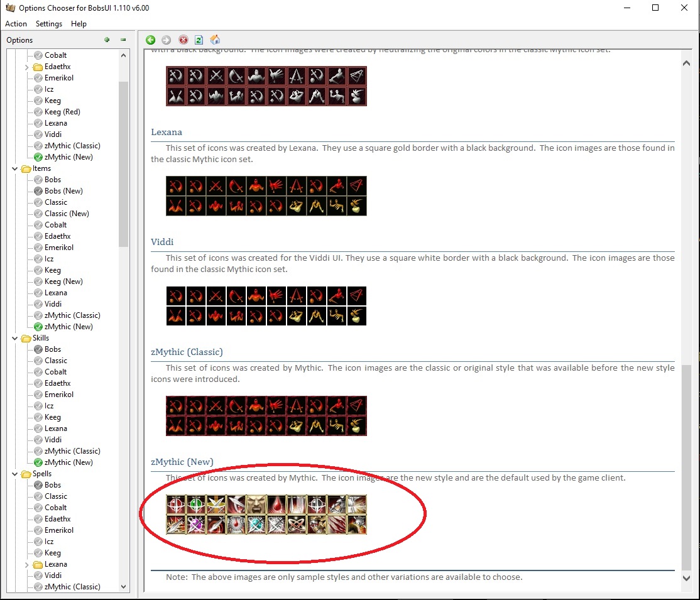Click the green Back navigation arrow
Image resolution: width=700 pixels, height=600 pixels.
tap(151, 40)
